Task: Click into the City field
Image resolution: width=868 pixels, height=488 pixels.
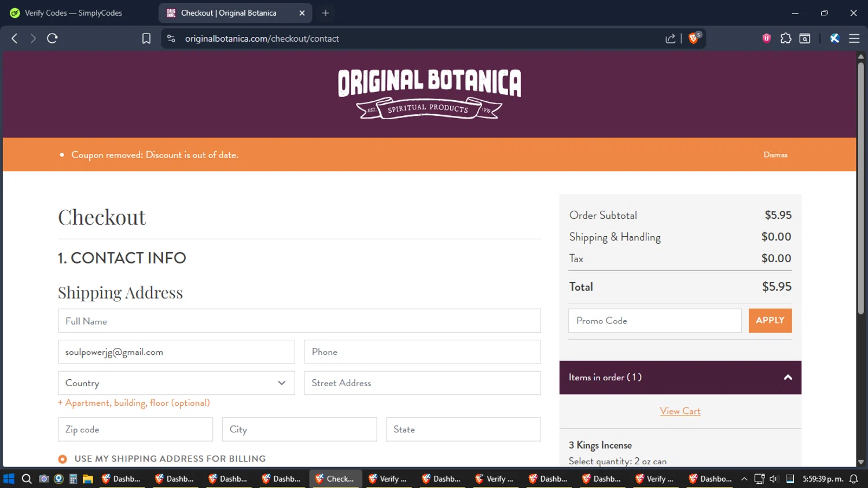Action: [299, 430]
